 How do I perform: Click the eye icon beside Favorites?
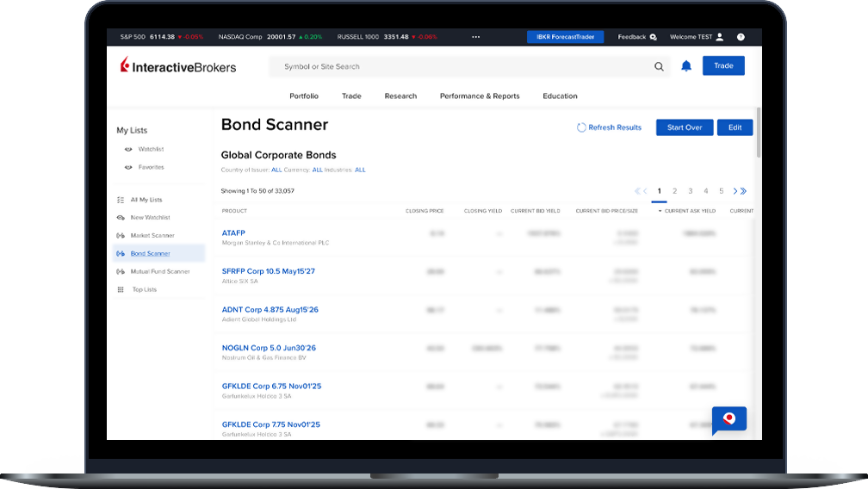[x=128, y=167]
